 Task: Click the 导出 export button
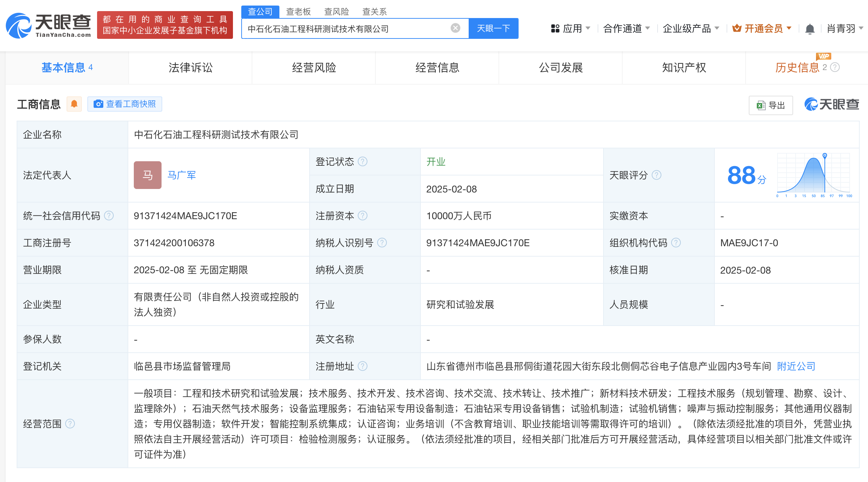coord(771,105)
